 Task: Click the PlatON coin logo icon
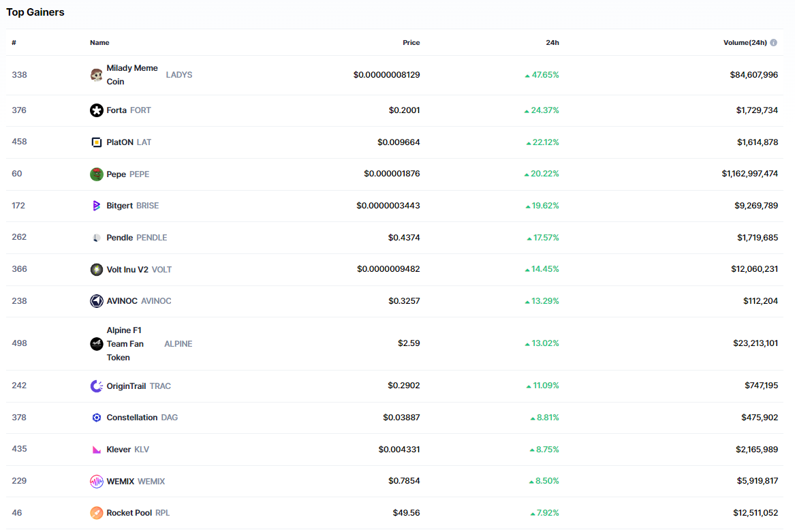point(97,142)
